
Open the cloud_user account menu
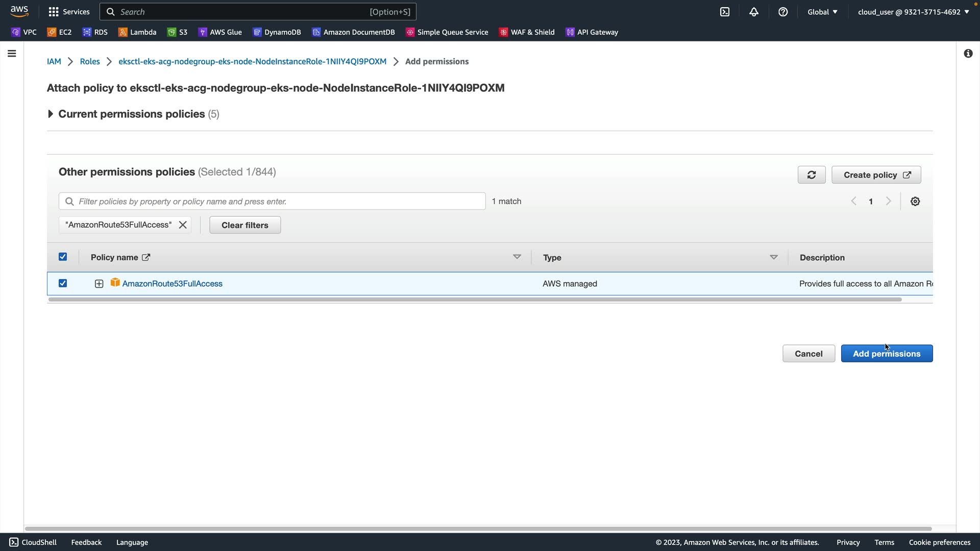click(913, 12)
